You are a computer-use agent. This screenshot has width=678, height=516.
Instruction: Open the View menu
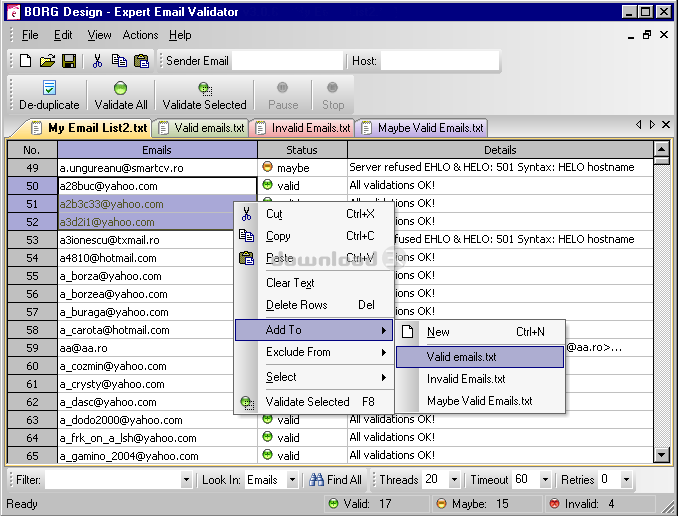(x=99, y=35)
